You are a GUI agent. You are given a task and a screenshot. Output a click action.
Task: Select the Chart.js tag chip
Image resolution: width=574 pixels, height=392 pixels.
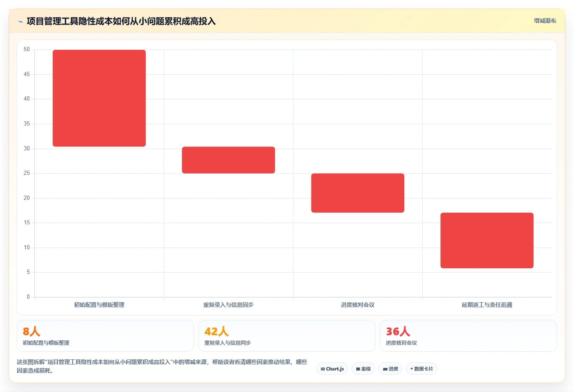click(x=332, y=369)
